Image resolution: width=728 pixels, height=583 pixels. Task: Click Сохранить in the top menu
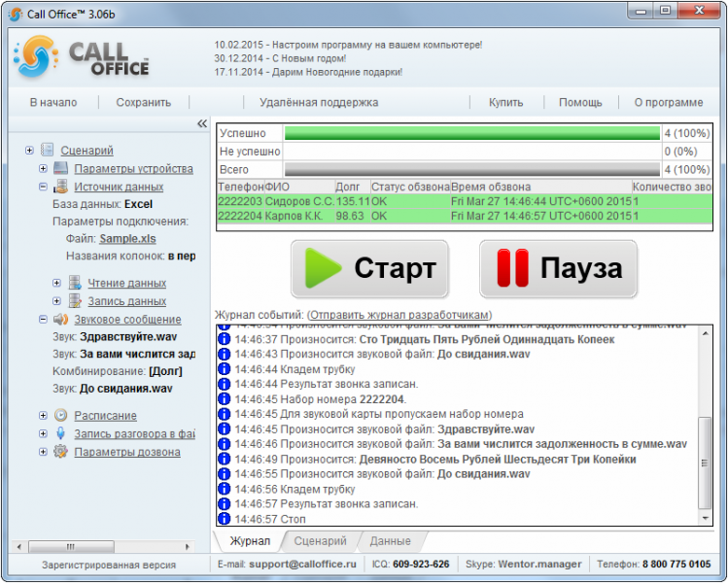click(144, 102)
